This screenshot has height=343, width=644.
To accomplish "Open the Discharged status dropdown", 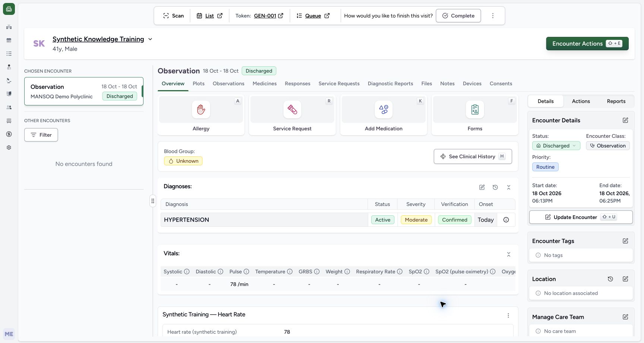I will pos(556,146).
